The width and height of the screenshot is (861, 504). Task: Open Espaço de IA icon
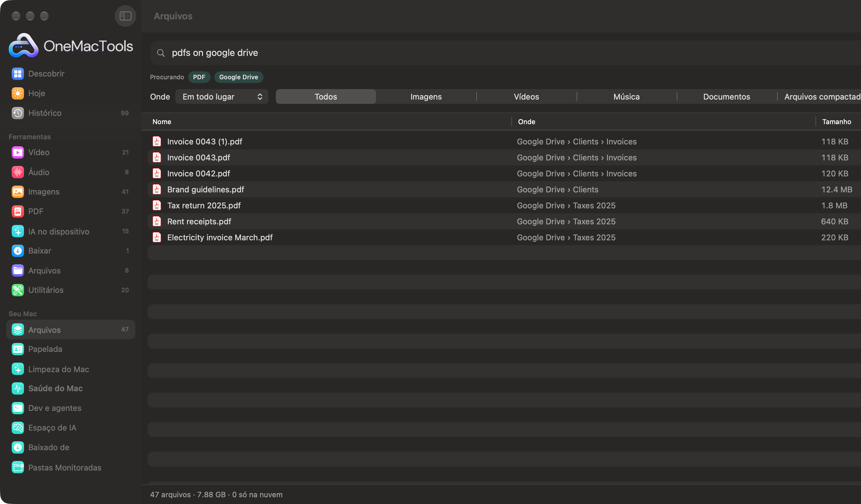[18, 427]
